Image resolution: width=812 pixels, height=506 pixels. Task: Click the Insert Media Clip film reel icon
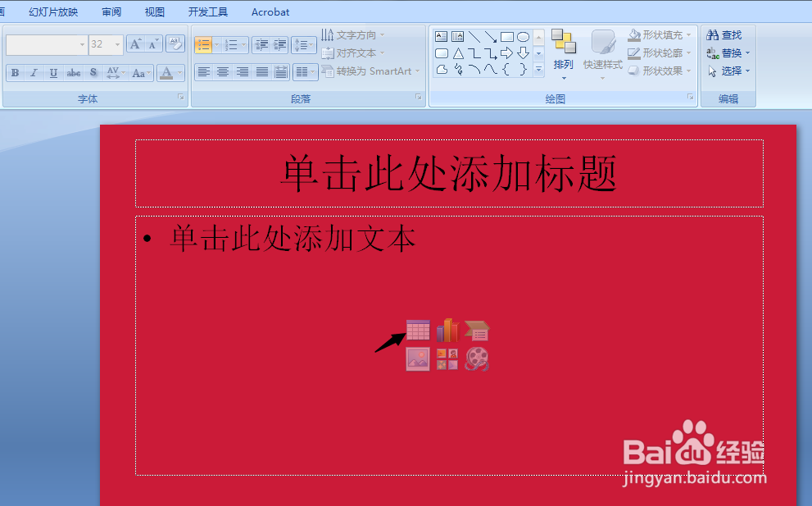(x=477, y=358)
